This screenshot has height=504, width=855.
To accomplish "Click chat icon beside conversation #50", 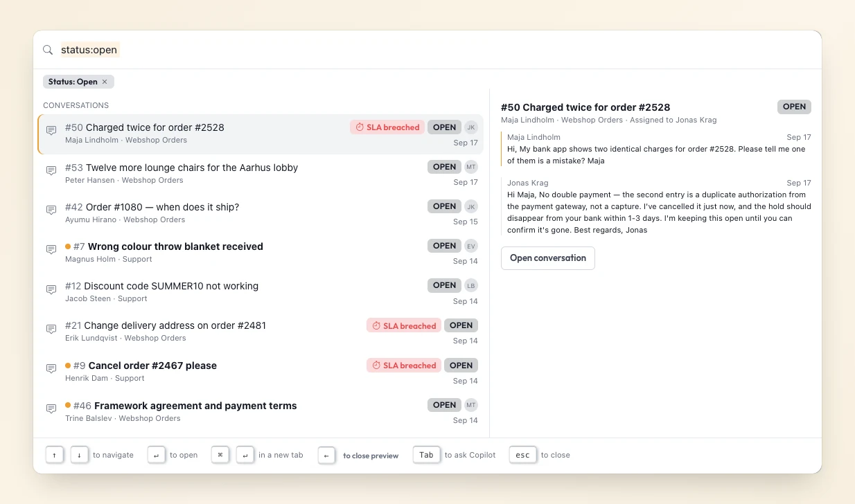I will click(51, 131).
